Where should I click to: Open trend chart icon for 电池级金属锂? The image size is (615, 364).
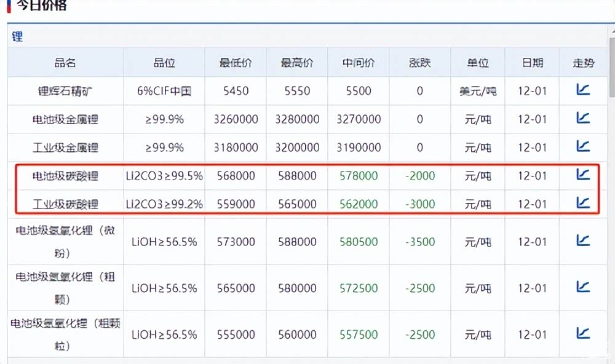(x=582, y=118)
